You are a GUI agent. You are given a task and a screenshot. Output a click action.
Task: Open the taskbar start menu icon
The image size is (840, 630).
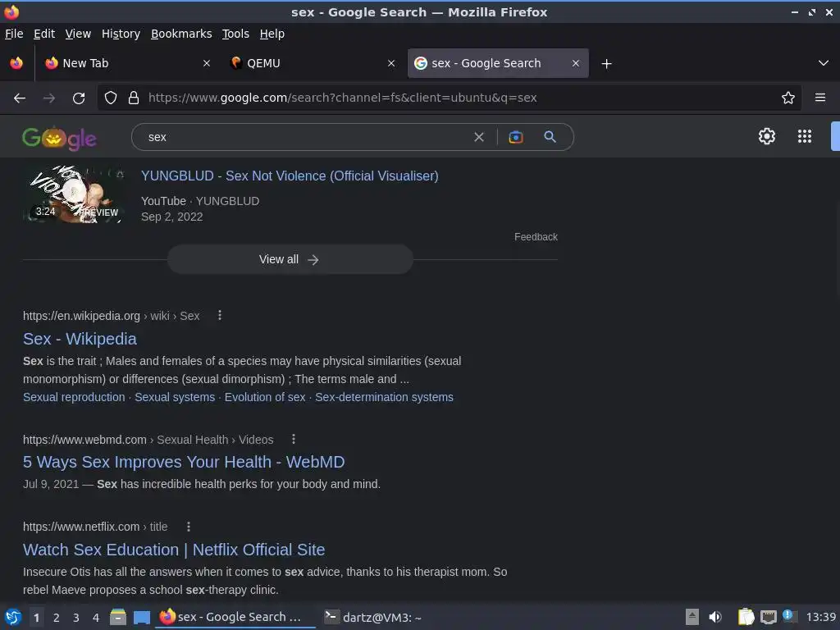click(x=13, y=617)
